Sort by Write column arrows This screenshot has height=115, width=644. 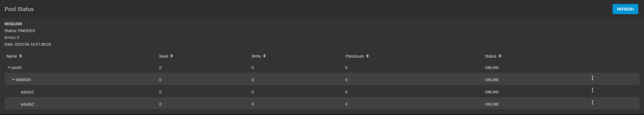tap(264, 56)
